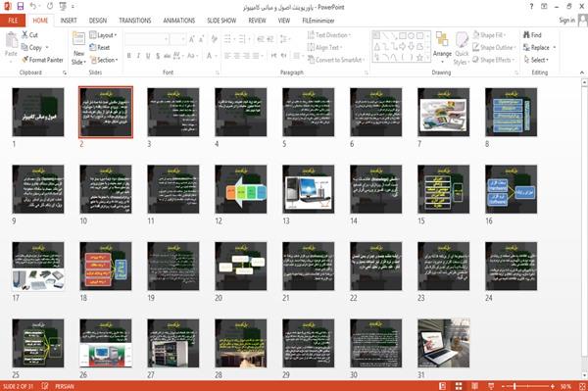Click zoom in plus button
The width and height of the screenshot is (588, 391).
click(x=553, y=386)
